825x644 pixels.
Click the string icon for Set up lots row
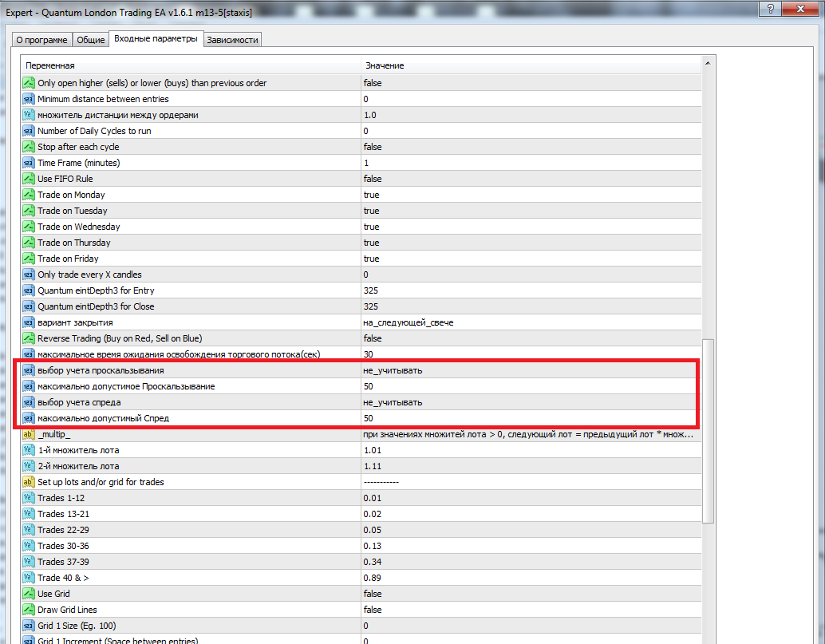[x=29, y=482]
